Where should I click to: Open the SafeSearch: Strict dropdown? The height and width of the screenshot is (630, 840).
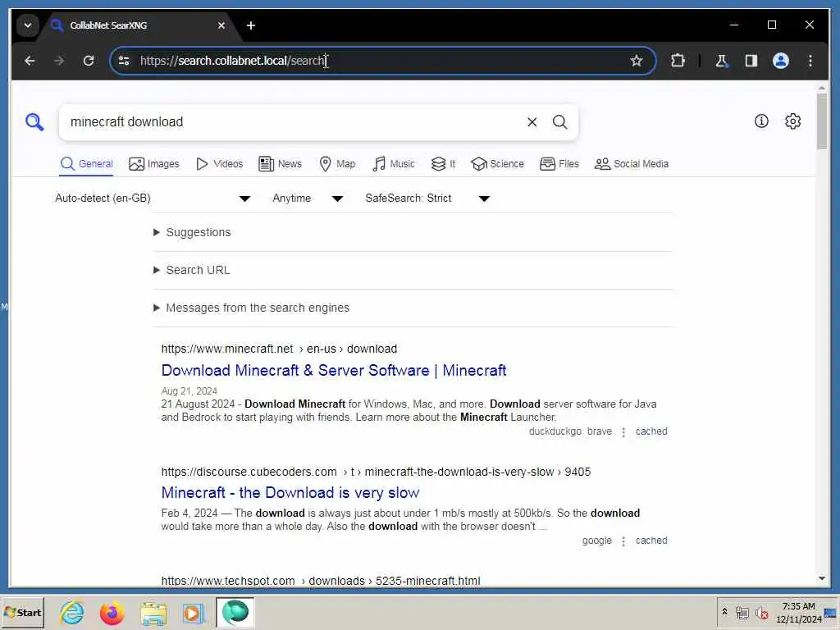(427, 199)
